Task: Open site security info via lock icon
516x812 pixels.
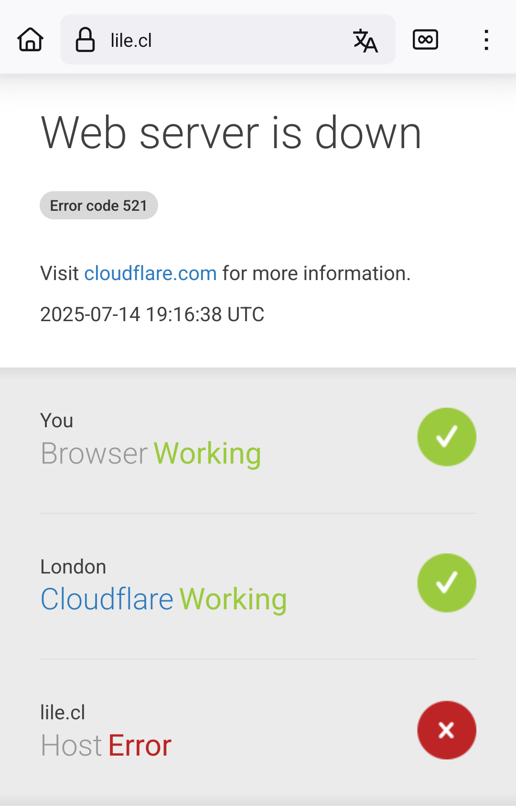Action: pos(86,40)
